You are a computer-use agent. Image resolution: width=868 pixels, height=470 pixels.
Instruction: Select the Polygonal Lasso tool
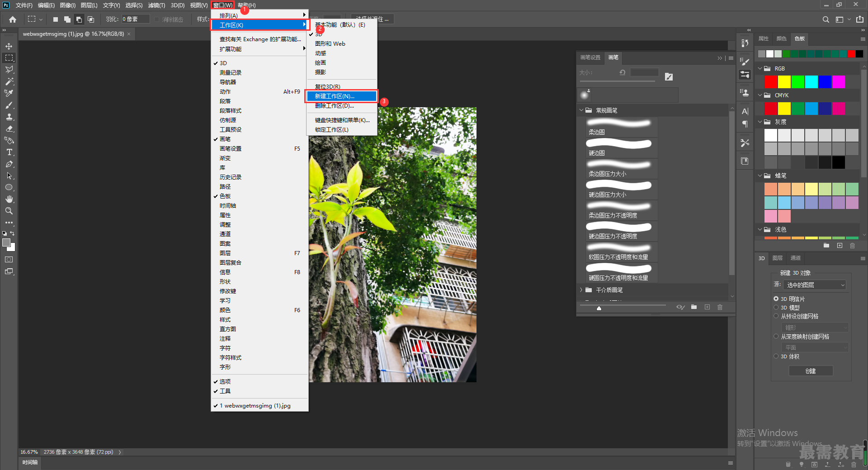9,70
